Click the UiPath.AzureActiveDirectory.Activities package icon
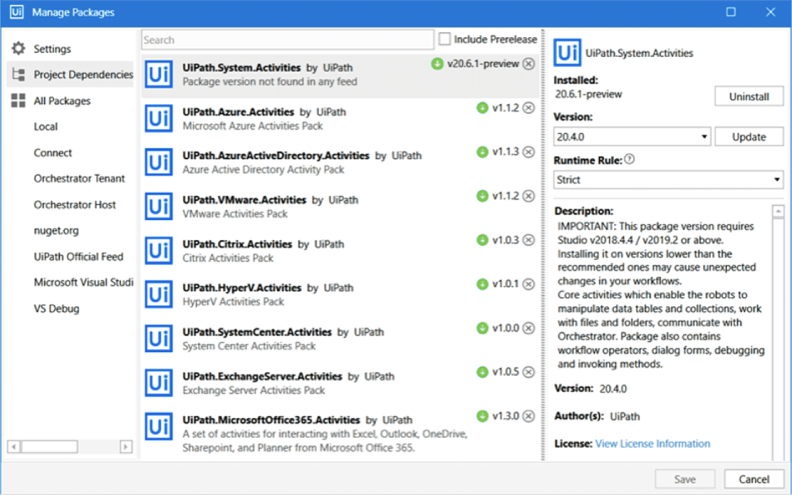Screen dimensions: 792x495 tap(159, 163)
